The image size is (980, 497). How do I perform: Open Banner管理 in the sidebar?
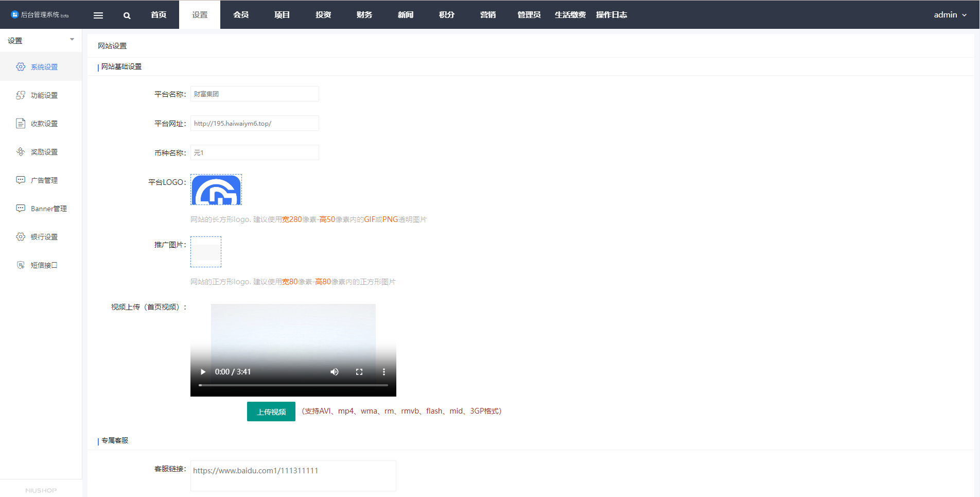coord(48,209)
